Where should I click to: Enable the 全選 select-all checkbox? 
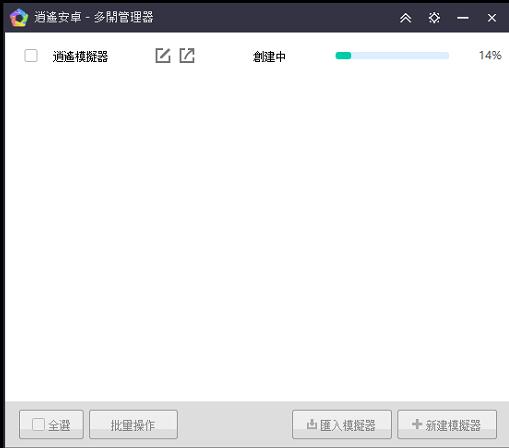click(38, 424)
